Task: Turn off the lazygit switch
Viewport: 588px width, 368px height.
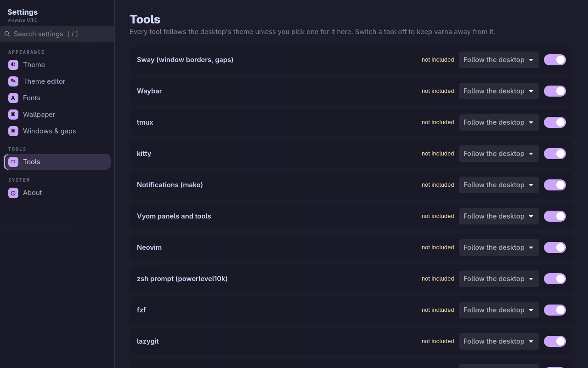Action: coord(555,341)
